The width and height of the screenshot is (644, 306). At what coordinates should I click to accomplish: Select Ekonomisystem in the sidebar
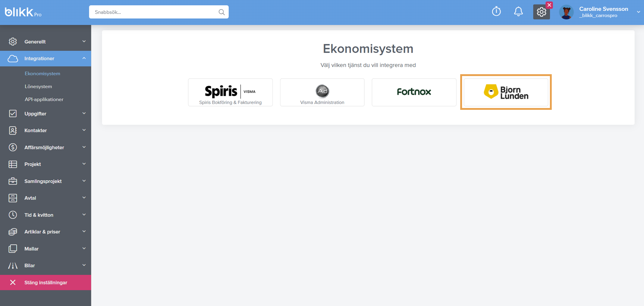point(42,73)
